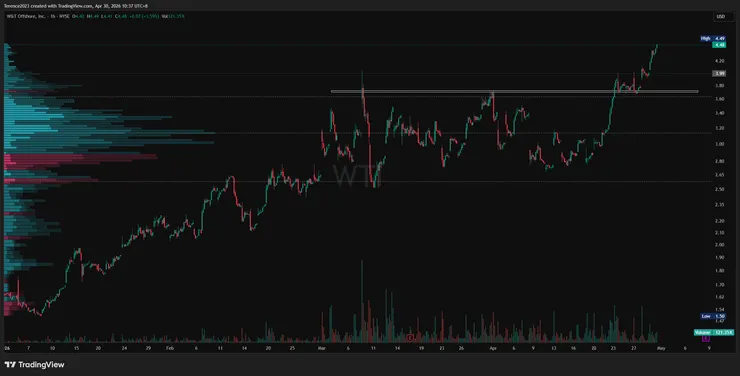
Task: Click the 3.40 value on the price scale
Action: click(719, 113)
